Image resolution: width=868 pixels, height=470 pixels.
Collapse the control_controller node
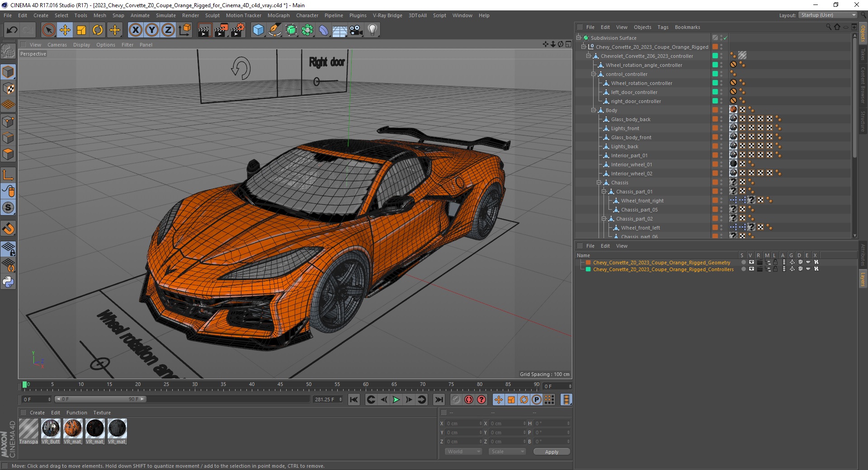point(594,74)
